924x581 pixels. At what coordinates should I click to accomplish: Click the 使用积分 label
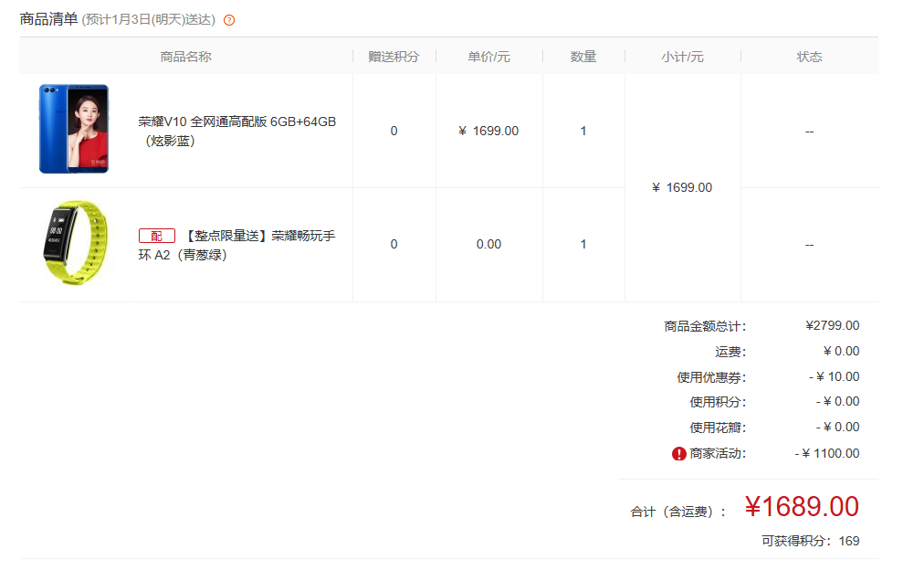pyautogui.click(x=718, y=402)
